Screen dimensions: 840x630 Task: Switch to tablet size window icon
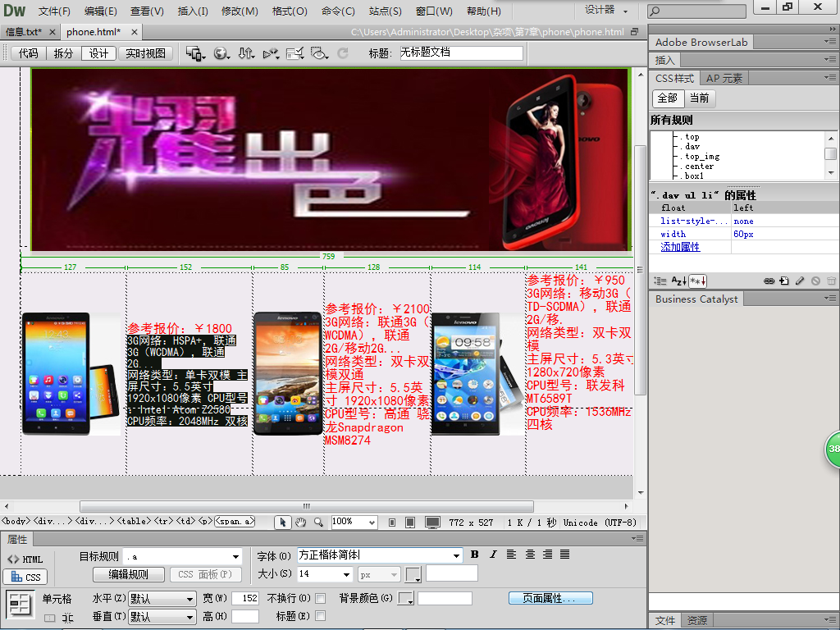[410, 523]
